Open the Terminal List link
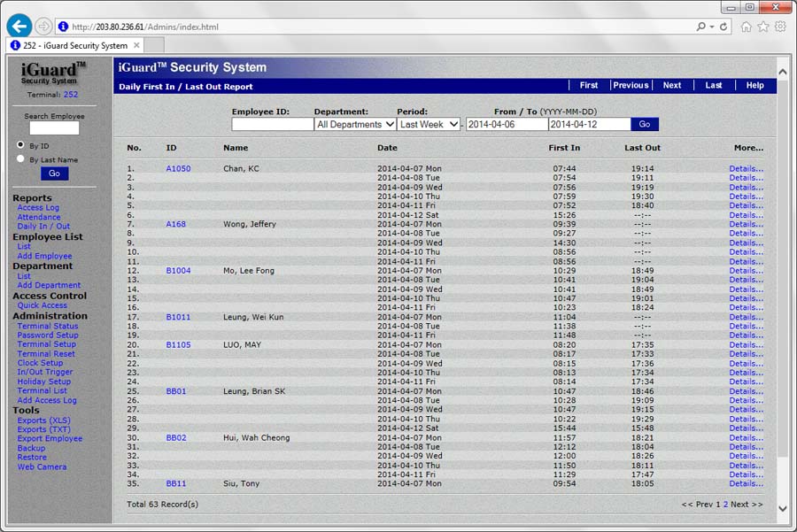 [x=43, y=390]
